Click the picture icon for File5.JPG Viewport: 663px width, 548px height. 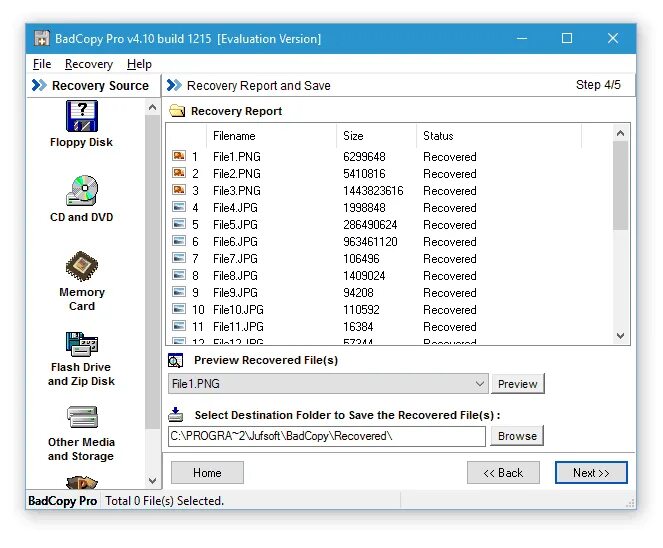pyautogui.click(x=179, y=224)
